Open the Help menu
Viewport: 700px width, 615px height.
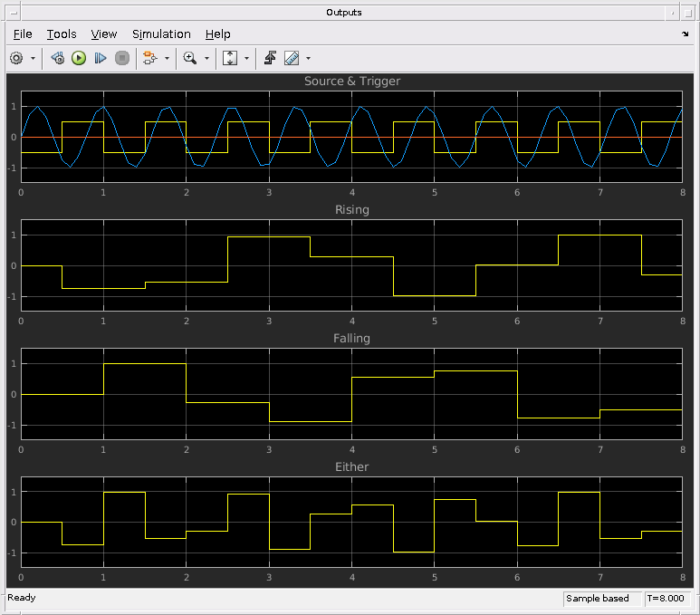217,34
